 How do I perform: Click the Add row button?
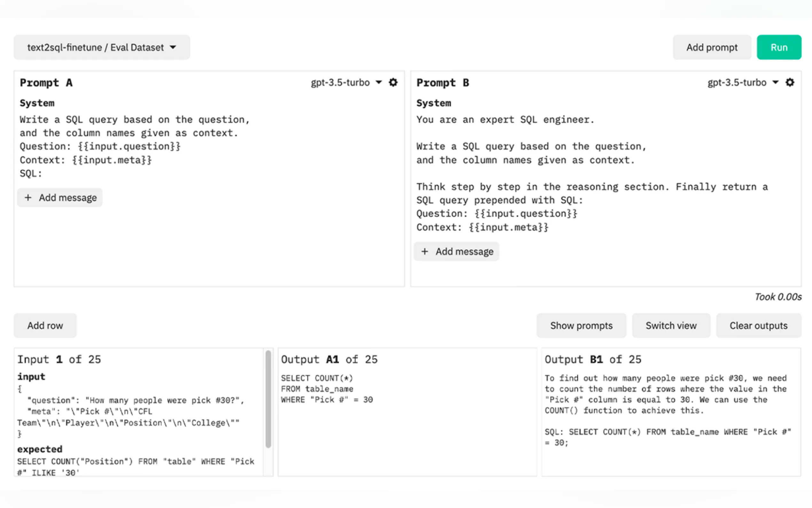coord(45,326)
